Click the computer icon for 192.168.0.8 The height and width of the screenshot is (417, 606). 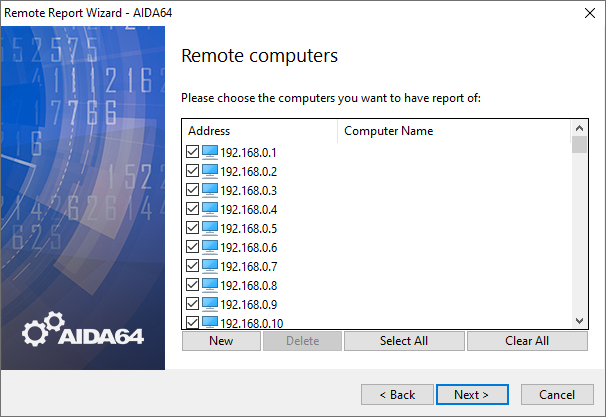(x=210, y=284)
